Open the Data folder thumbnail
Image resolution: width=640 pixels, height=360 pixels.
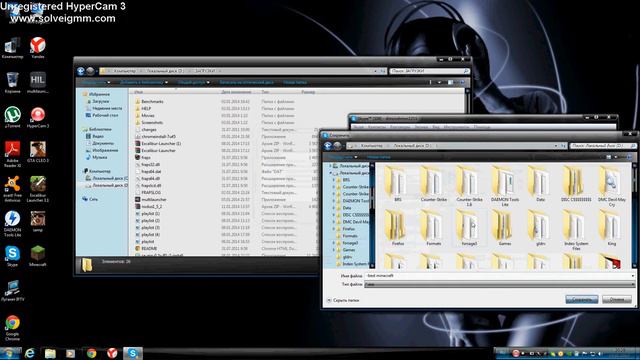coord(540,184)
